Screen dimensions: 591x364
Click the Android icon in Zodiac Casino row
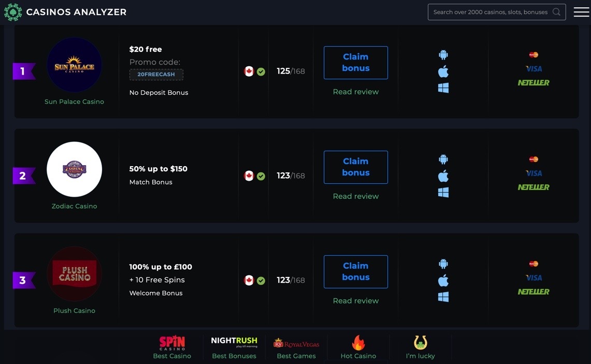pos(443,159)
